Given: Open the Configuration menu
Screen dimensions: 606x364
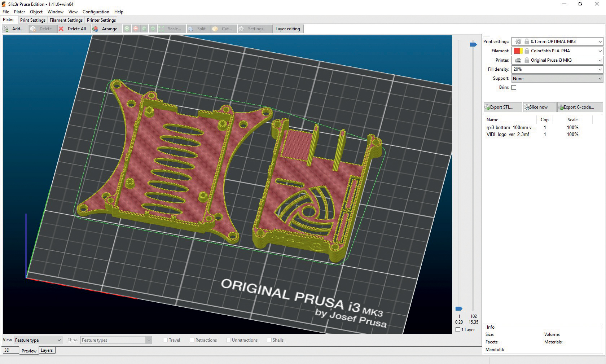Looking at the screenshot, I should [x=96, y=12].
